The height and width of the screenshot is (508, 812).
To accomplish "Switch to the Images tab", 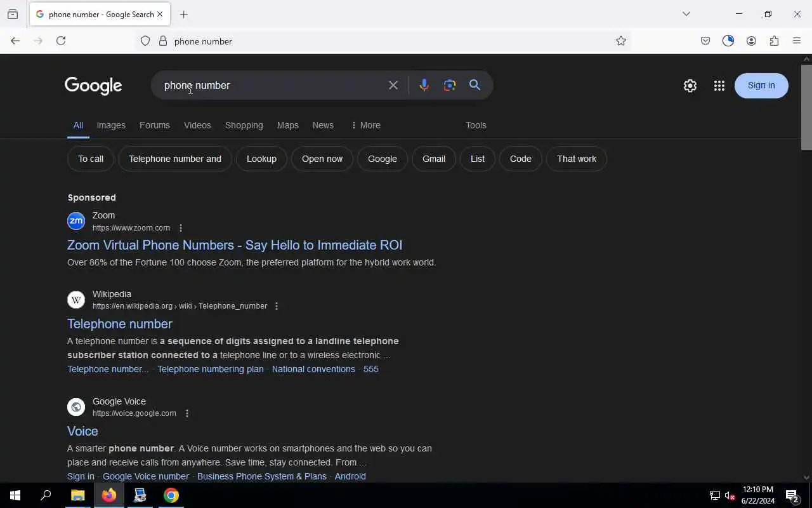I will 111,125.
